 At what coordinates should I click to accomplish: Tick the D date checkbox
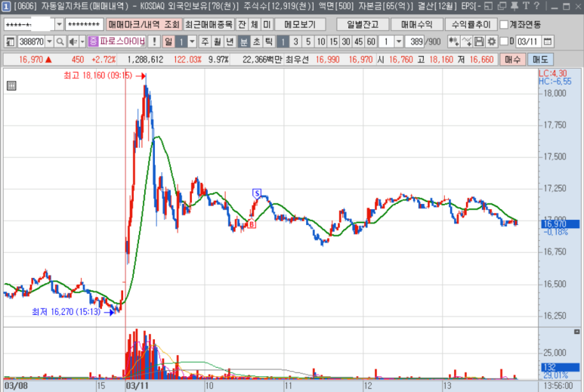point(502,41)
